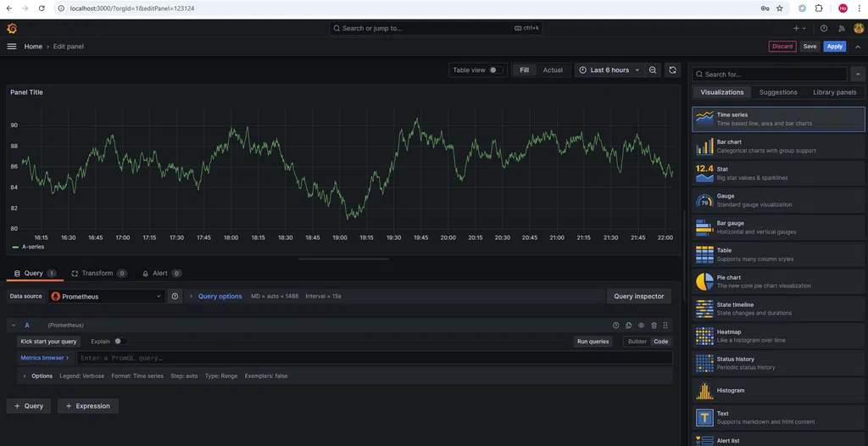Select the Actual display mode

[553, 70]
